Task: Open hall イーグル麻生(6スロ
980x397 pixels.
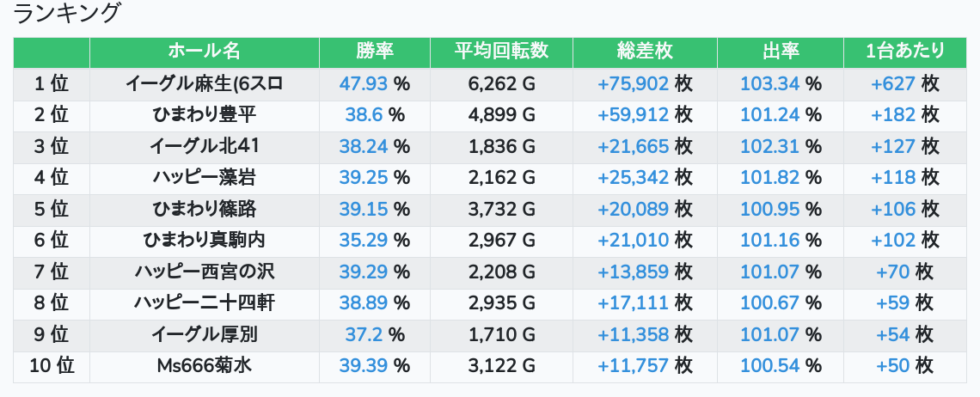Action: click(x=204, y=83)
